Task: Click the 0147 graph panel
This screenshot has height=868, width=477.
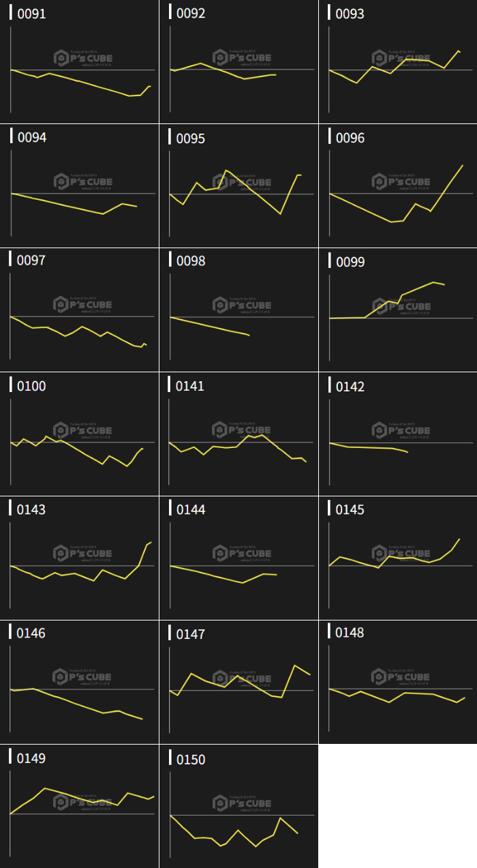Action: point(238,683)
